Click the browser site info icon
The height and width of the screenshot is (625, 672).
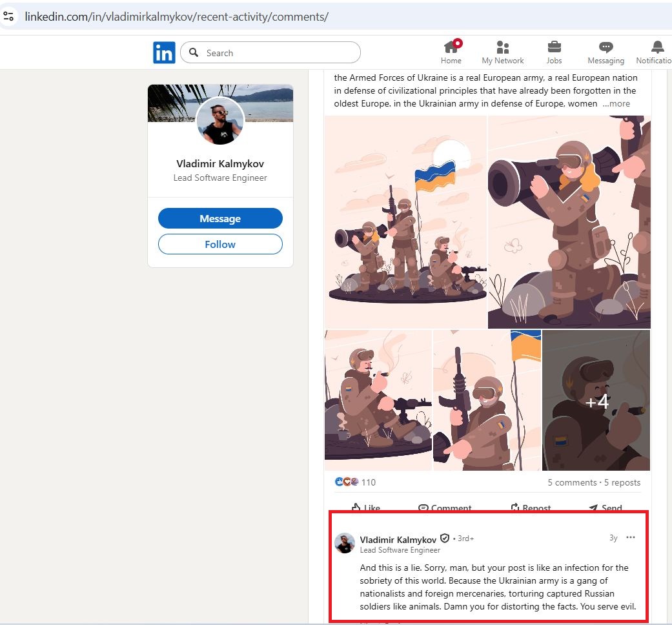tap(8, 16)
